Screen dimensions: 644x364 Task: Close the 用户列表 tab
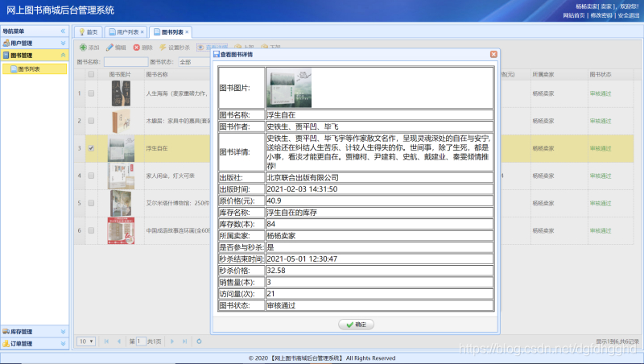coord(142,31)
